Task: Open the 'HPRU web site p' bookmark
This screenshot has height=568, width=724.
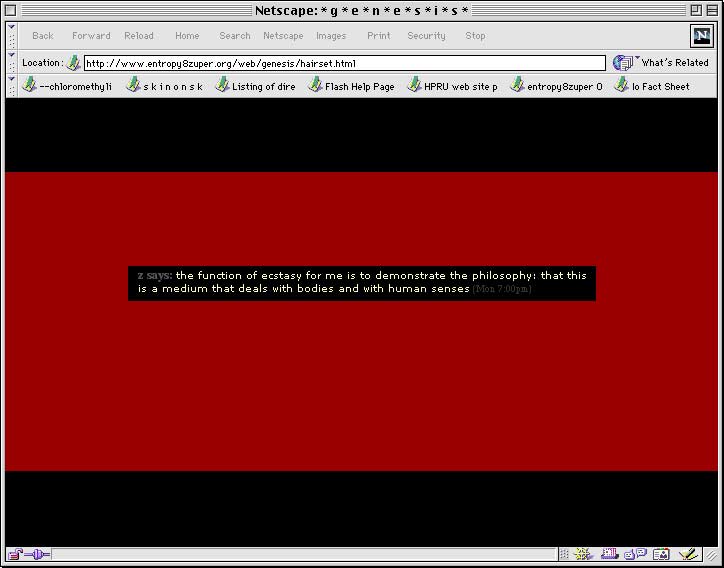Action: (452, 86)
